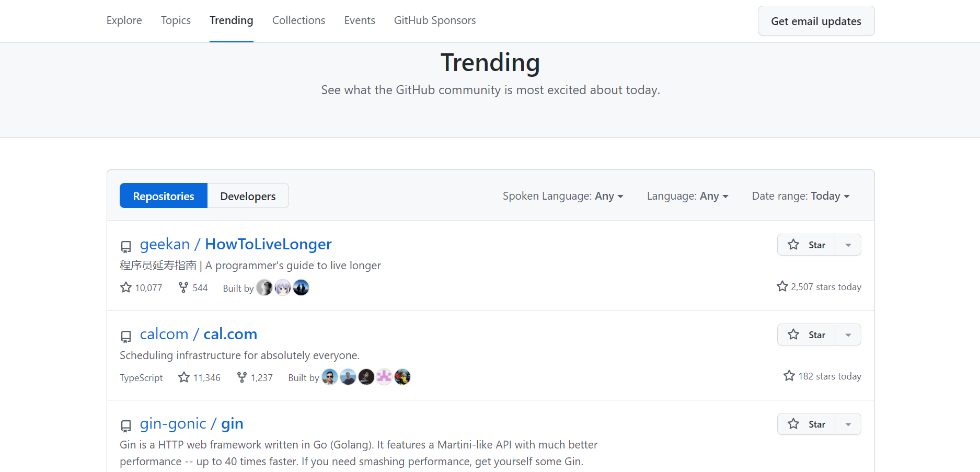The image size is (980, 472).
Task: Click second contributor avatar of cal.com
Action: pos(348,377)
